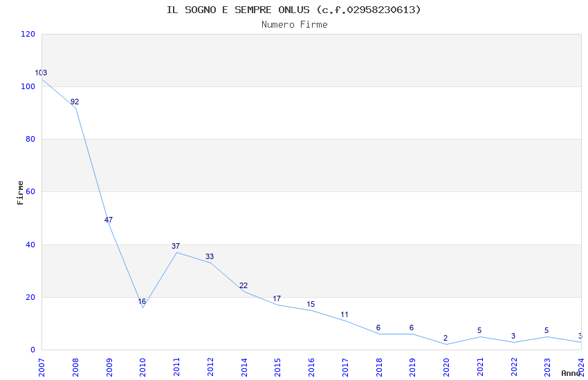This screenshot has width=588, height=380.
Task: Click y-axis tick label 40
Action: (x=30, y=245)
